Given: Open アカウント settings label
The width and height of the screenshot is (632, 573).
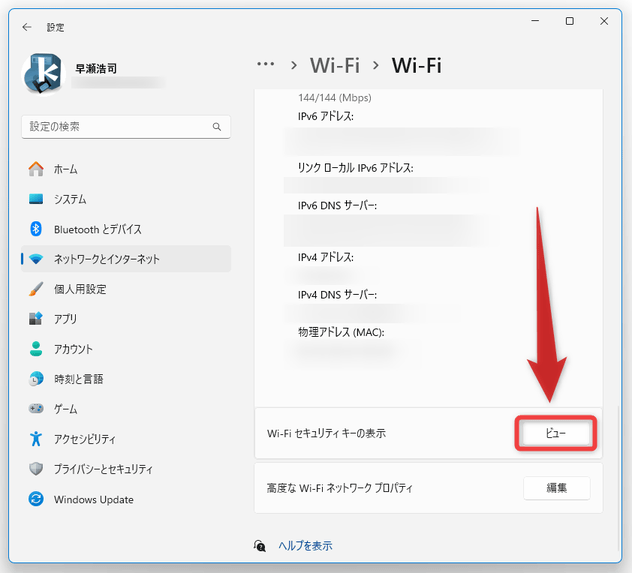Looking at the screenshot, I should [73, 349].
